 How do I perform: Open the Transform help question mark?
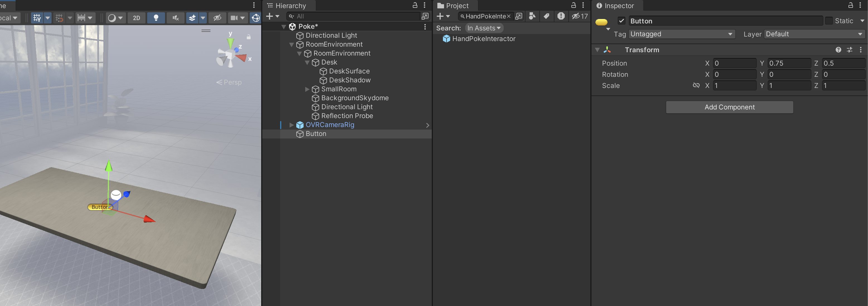coord(838,50)
